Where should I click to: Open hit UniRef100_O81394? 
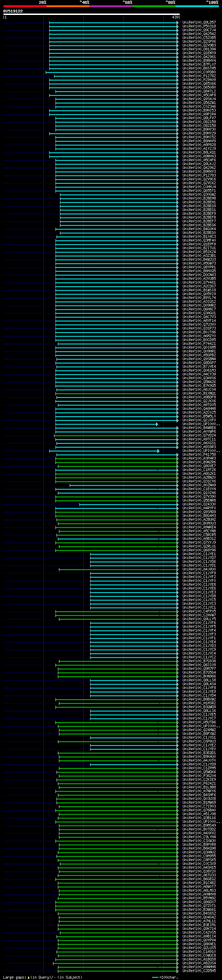point(199,49)
